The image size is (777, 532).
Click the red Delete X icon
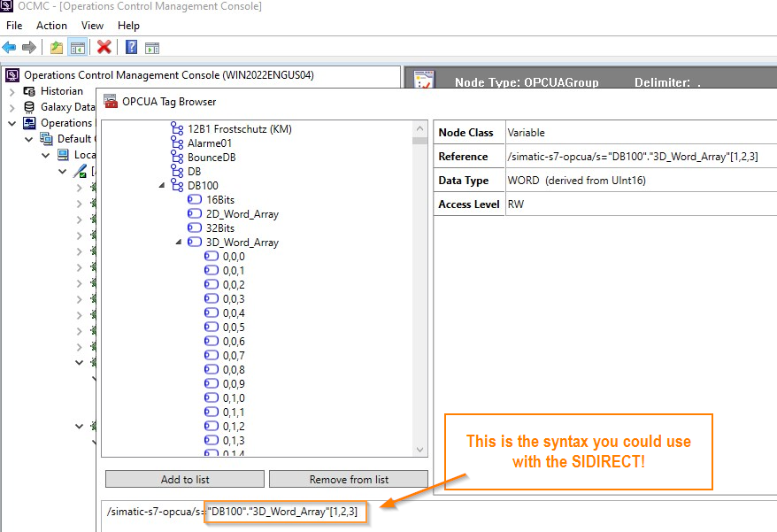104,48
